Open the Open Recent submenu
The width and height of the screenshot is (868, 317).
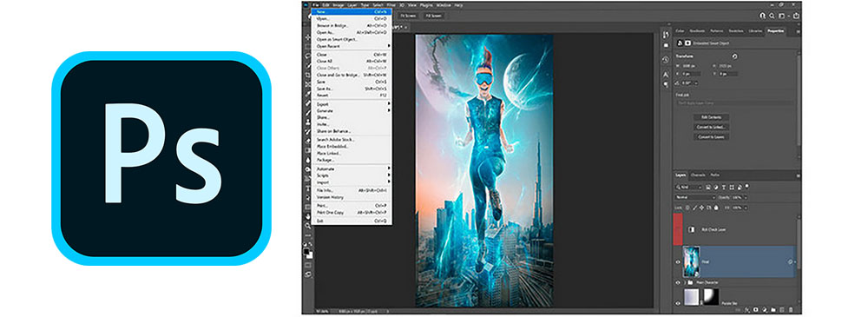click(352, 47)
